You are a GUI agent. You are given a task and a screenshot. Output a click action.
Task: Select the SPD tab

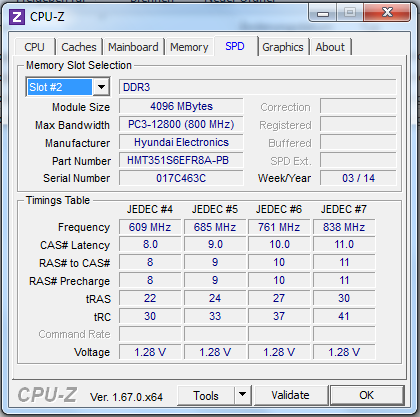click(235, 46)
